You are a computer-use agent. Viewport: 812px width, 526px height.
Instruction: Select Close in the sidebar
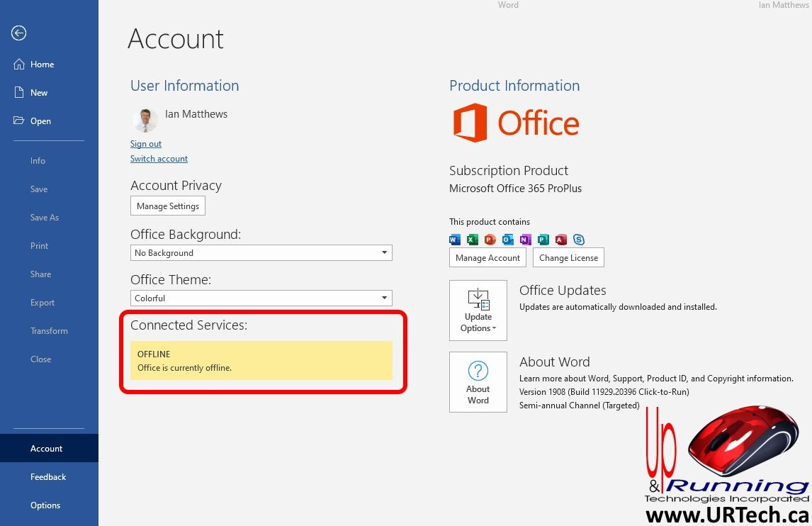[49, 359]
